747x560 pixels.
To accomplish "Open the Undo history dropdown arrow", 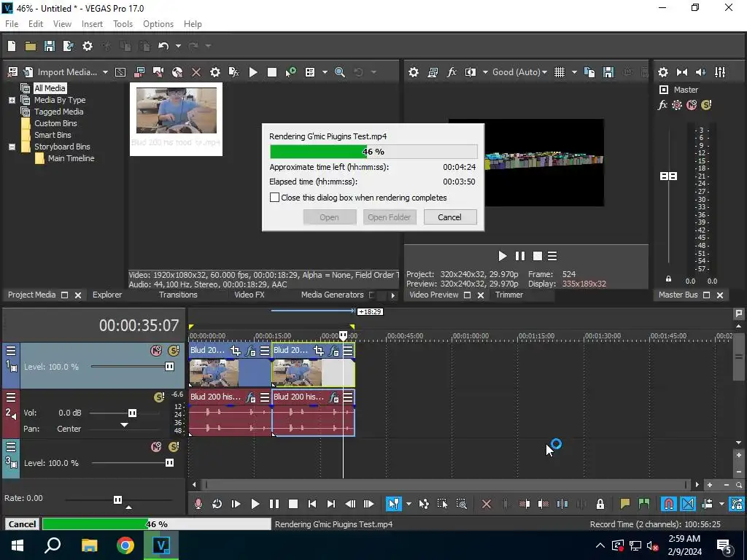I will pyautogui.click(x=178, y=46).
